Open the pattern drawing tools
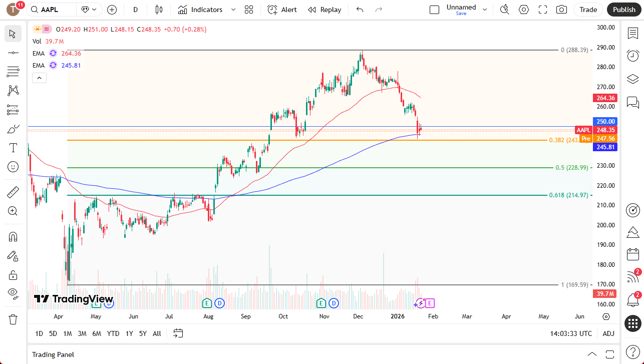 click(13, 91)
